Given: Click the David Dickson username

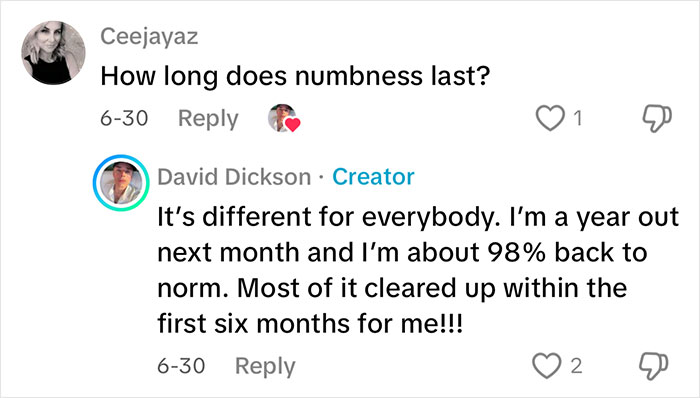Looking at the screenshot, I should point(234,177).
